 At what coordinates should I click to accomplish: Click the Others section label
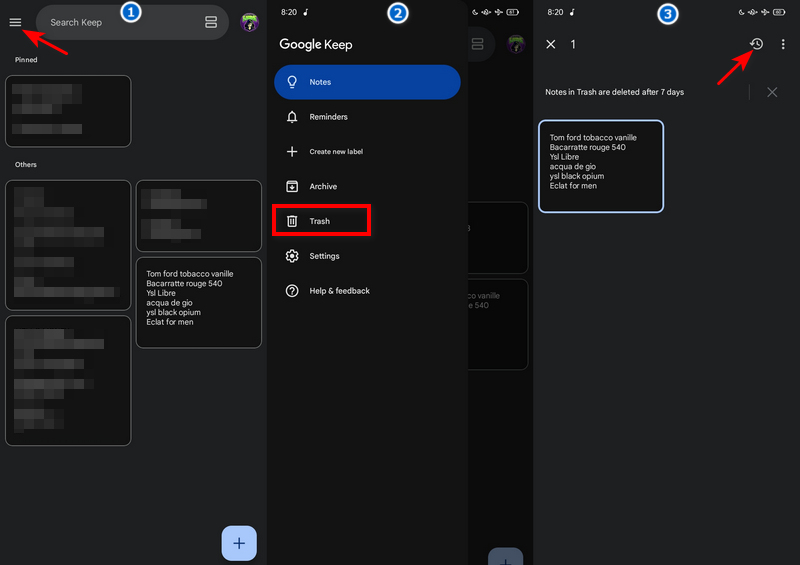coord(26,164)
